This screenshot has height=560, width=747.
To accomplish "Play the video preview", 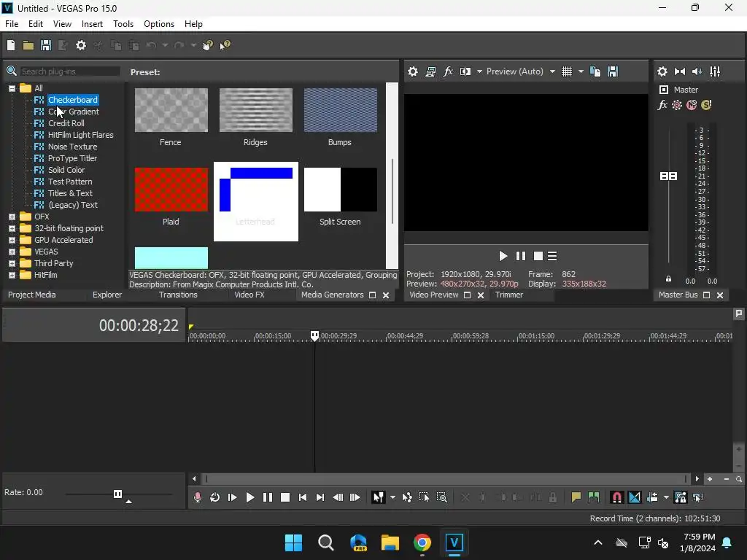I will point(503,256).
